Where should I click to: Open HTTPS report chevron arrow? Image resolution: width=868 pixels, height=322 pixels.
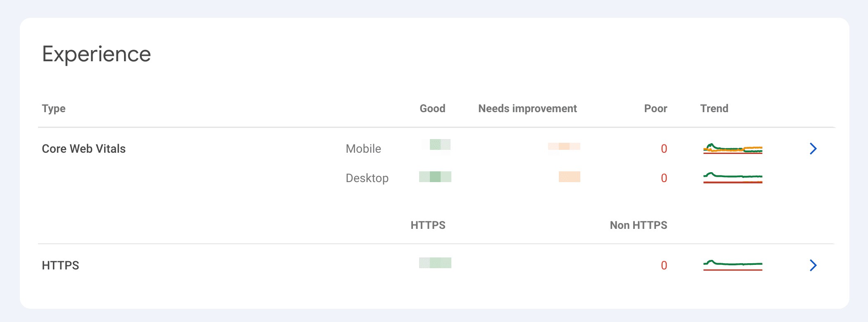click(813, 265)
